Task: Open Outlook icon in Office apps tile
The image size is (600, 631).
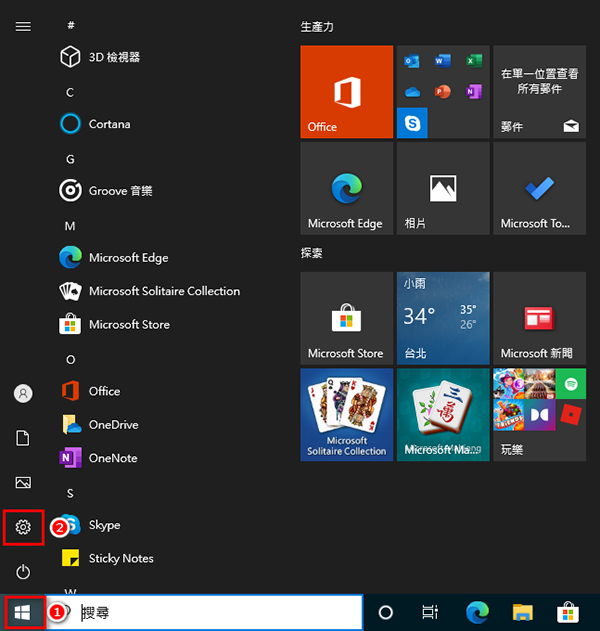Action: coord(412,61)
